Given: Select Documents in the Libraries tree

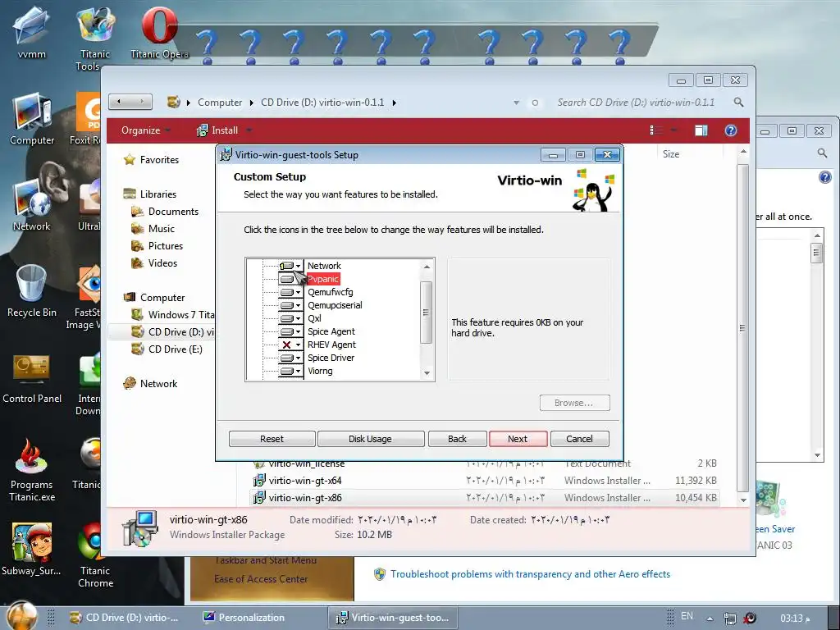Looking at the screenshot, I should pos(173,212).
